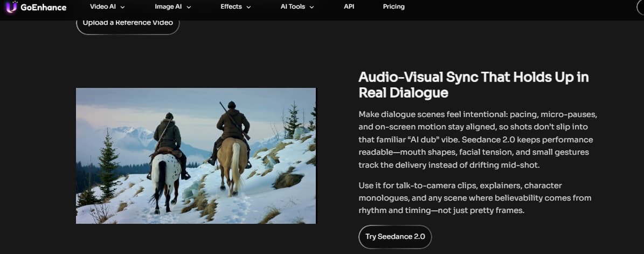This screenshot has width=644, height=254.
Task: Open the AI Tools menu
Action: coord(293,7)
